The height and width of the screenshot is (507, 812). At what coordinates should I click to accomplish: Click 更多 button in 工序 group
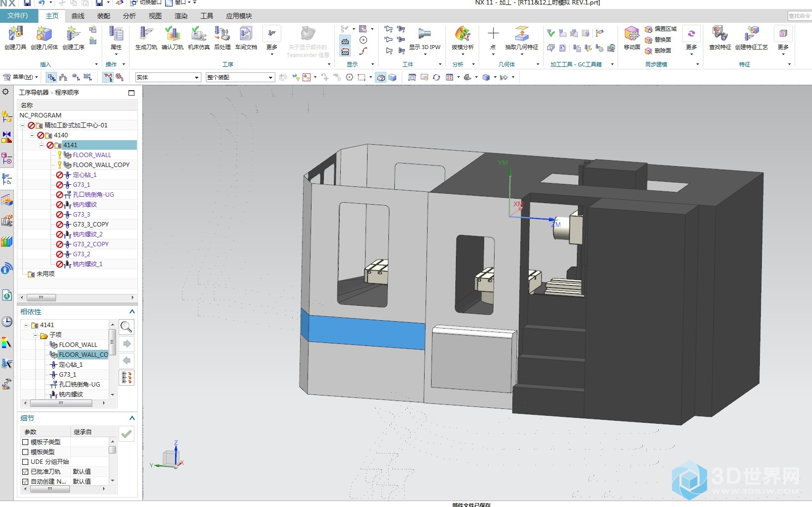click(272, 40)
